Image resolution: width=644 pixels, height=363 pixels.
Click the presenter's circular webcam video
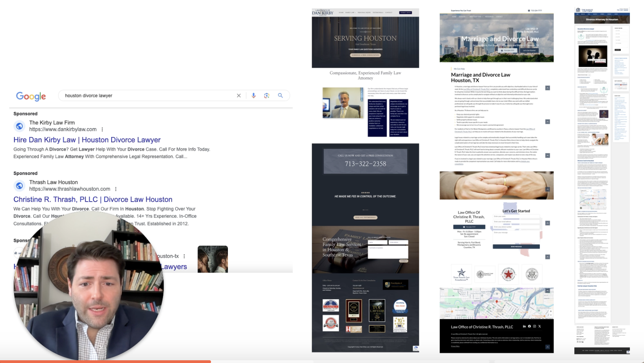point(88,285)
